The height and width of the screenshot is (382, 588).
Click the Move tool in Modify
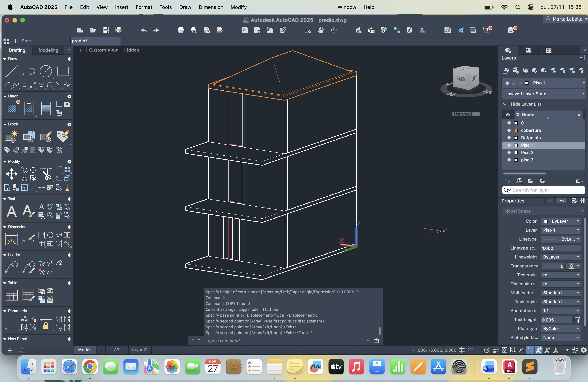point(12,174)
